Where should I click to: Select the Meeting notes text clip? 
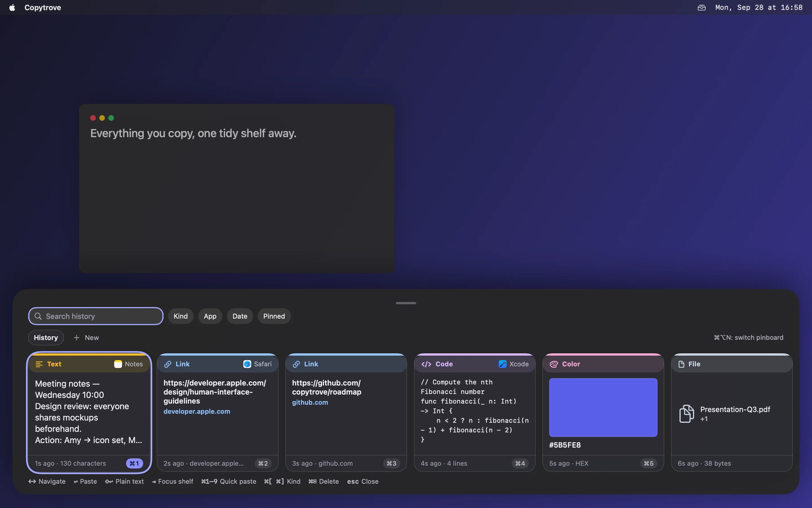pyautogui.click(x=89, y=412)
